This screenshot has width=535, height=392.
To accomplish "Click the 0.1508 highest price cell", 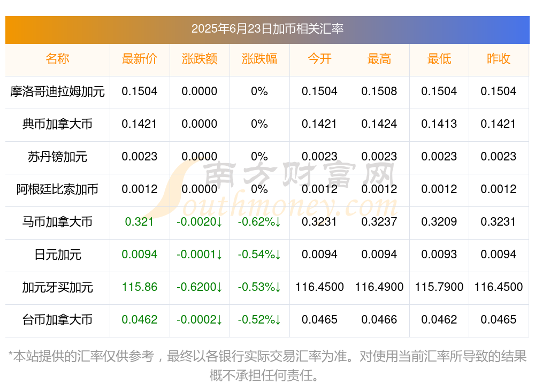I will pyautogui.click(x=379, y=91).
